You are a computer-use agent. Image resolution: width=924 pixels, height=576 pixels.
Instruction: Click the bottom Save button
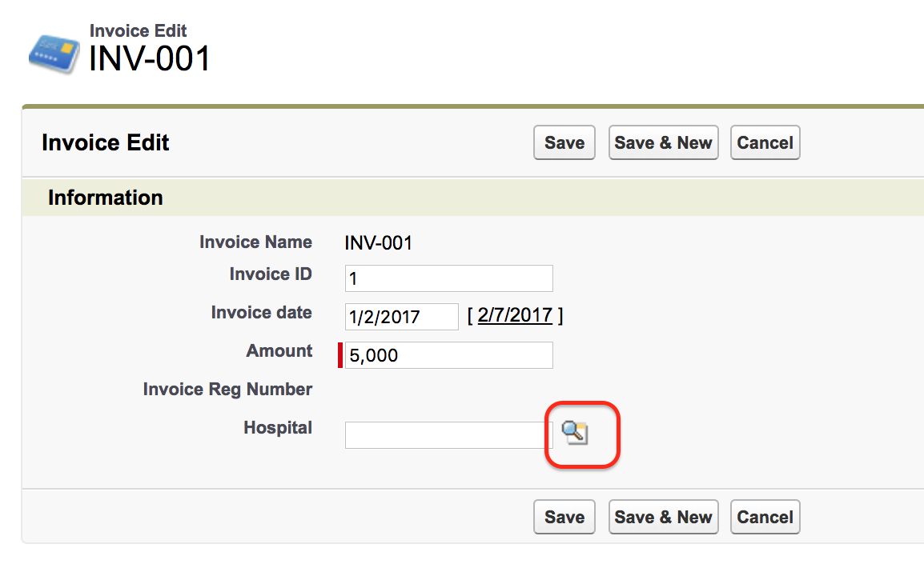tap(564, 517)
